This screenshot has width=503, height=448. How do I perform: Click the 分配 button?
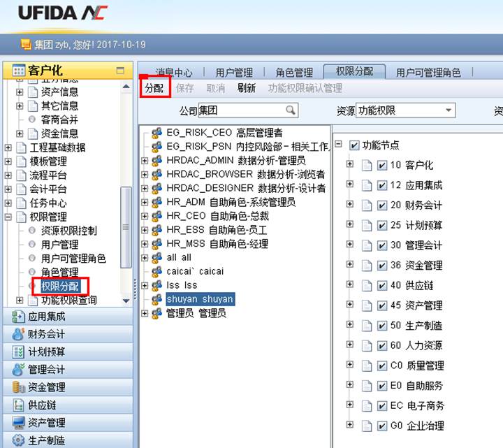coord(154,88)
